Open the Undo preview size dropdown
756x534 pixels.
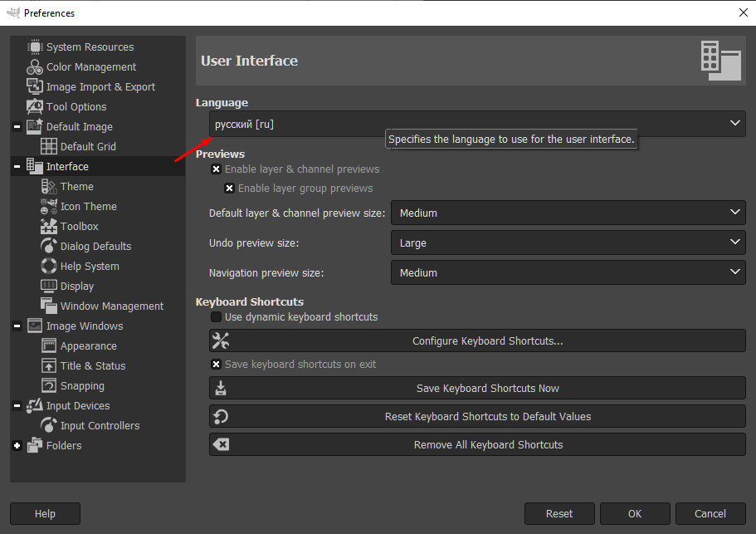click(568, 243)
